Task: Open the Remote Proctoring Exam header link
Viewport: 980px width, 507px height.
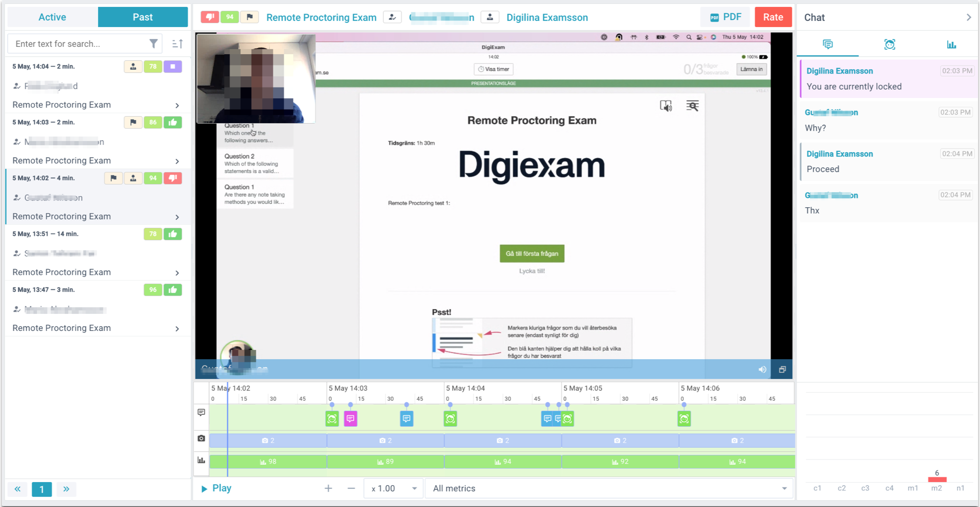Action: tap(321, 17)
